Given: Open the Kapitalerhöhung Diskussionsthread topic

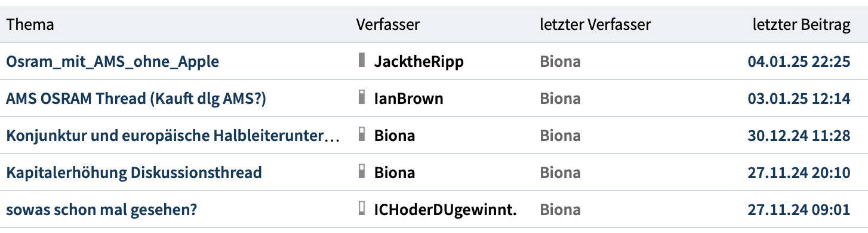Looking at the screenshot, I should 134,173.
